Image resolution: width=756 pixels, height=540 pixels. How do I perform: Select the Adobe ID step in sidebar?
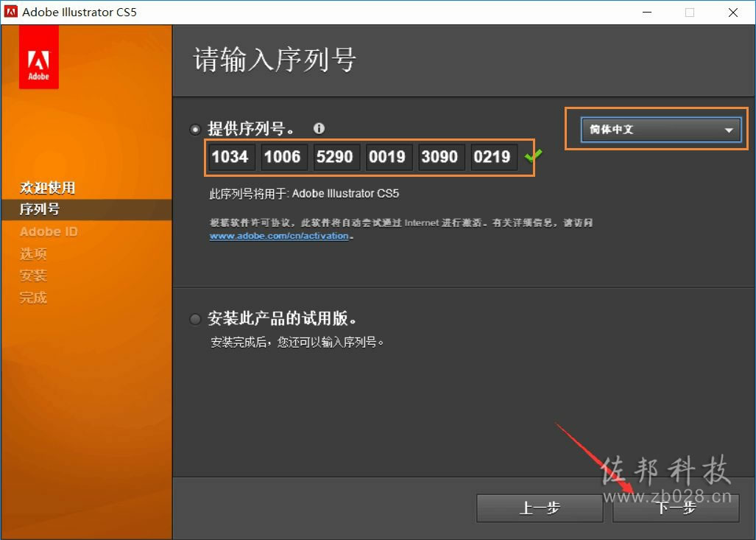[49, 231]
